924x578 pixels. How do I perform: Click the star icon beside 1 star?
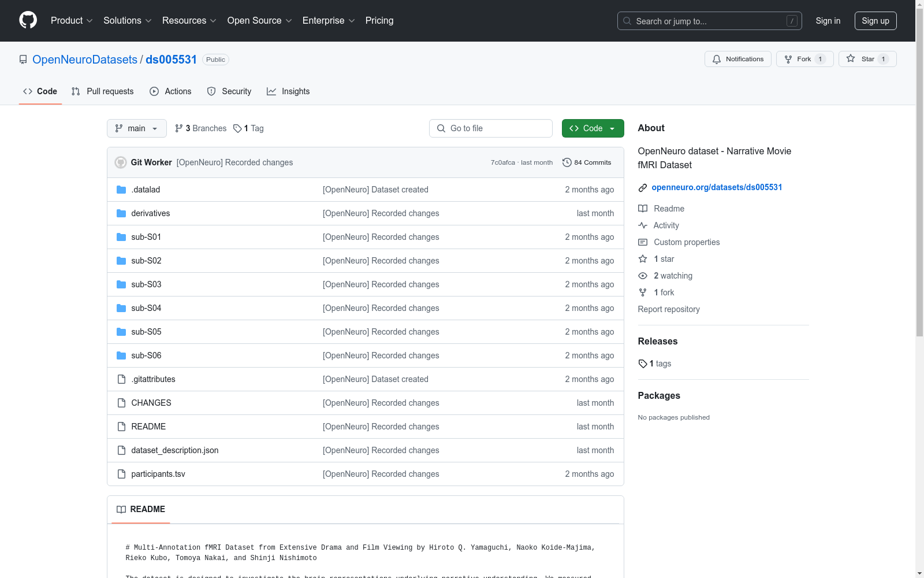pos(643,259)
